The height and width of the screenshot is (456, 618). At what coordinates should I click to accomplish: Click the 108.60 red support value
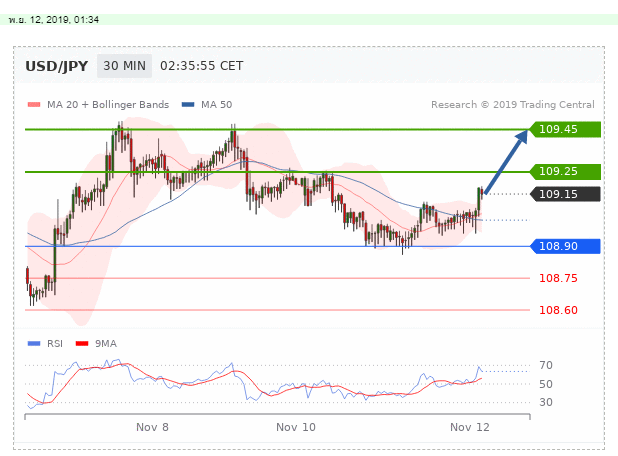[x=558, y=310]
